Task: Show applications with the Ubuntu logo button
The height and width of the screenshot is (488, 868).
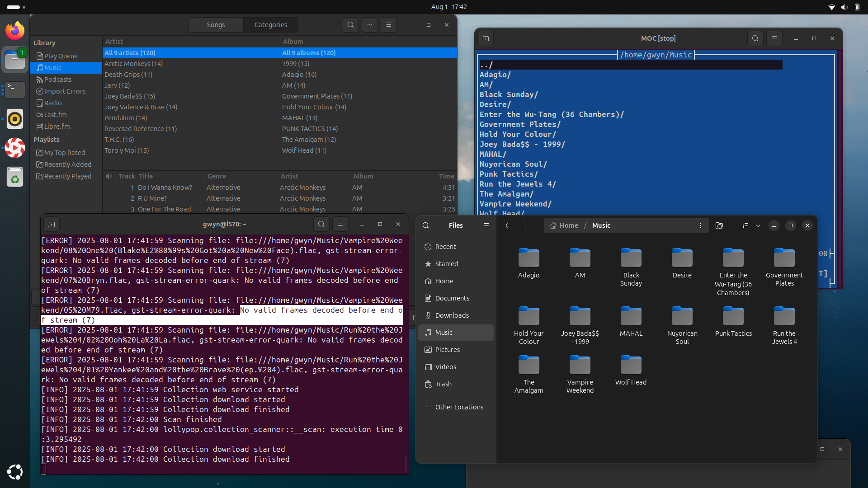Action: pyautogui.click(x=15, y=472)
